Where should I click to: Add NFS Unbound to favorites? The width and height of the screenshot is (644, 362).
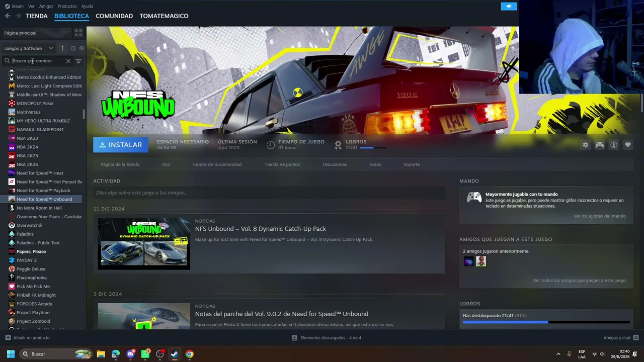pyautogui.click(x=628, y=145)
